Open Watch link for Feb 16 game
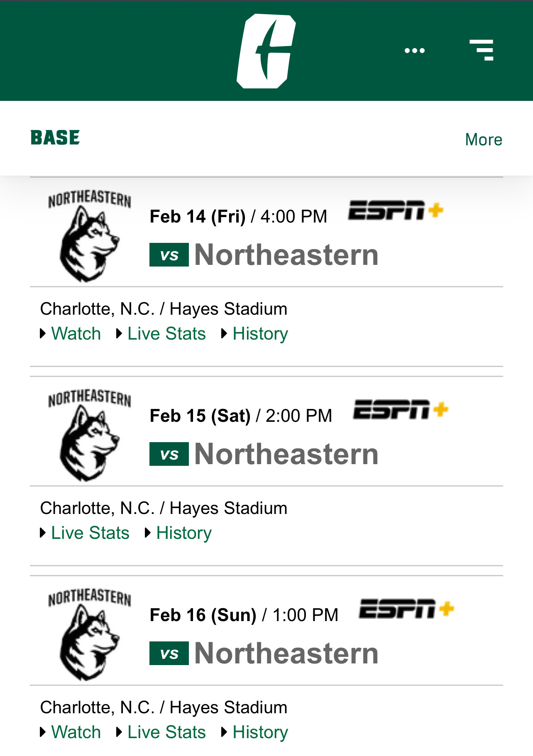This screenshot has width=533, height=756. pos(76,732)
